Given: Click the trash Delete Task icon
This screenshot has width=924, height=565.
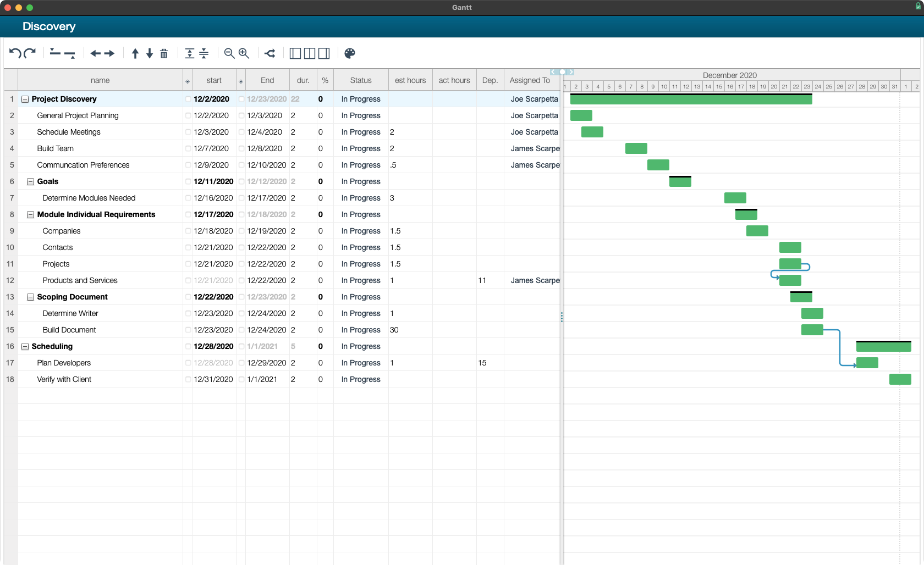Looking at the screenshot, I should (163, 53).
